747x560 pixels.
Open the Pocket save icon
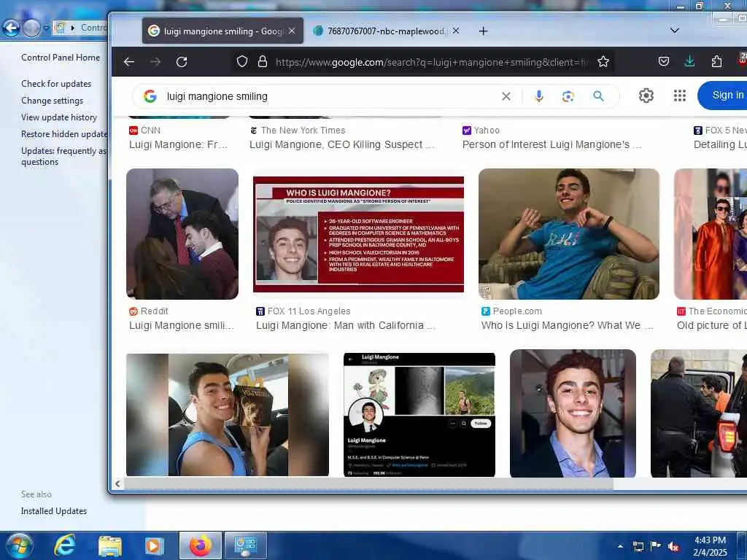pos(664,61)
